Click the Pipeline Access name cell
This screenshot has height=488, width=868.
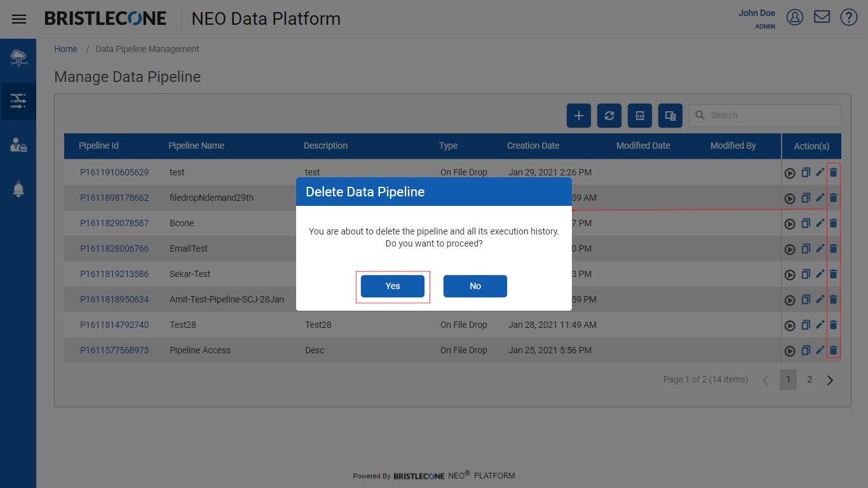(200, 350)
